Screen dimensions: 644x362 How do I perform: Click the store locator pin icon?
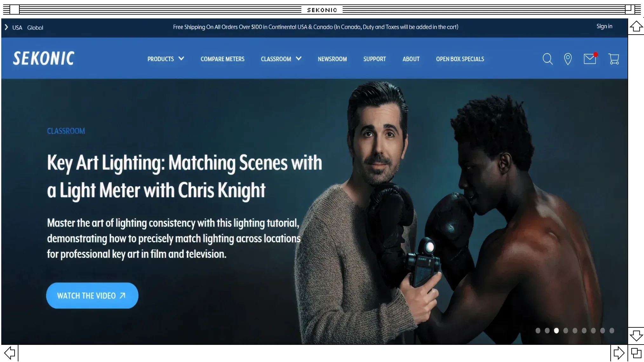tap(568, 59)
